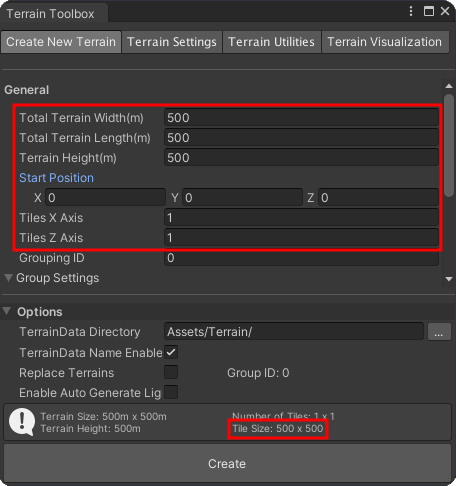The height and width of the screenshot is (486, 456).
Task: Select the Create New Terrain tab
Action: click(61, 42)
